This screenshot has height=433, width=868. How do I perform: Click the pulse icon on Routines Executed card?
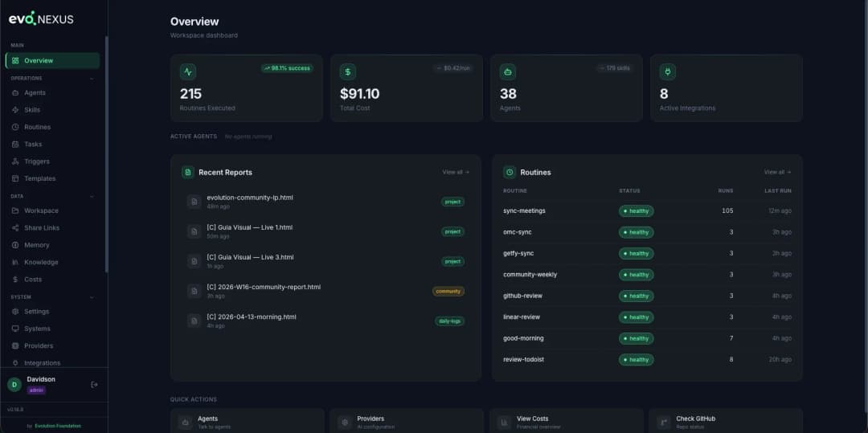188,71
